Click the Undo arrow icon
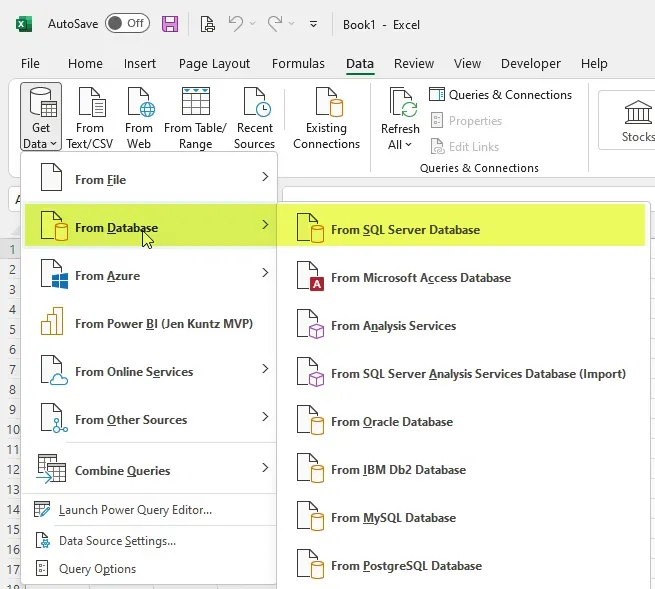 [235, 23]
